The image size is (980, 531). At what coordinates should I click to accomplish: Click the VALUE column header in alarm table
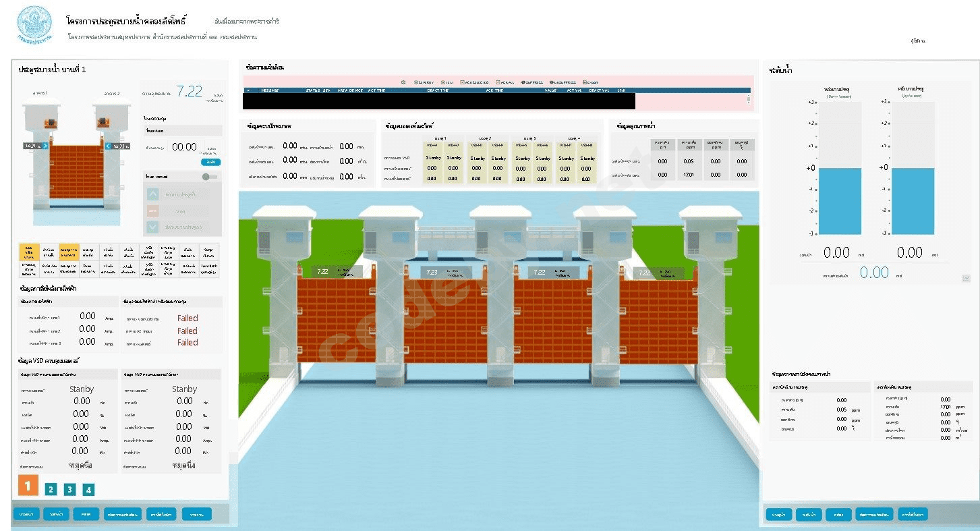(x=551, y=90)
